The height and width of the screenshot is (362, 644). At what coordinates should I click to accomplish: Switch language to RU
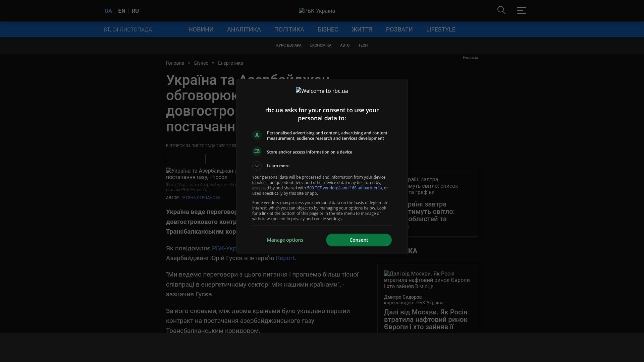coord(135,11)
